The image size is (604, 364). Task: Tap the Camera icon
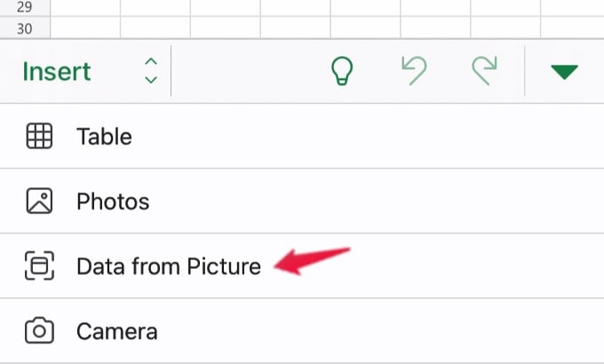pos(39,330)
